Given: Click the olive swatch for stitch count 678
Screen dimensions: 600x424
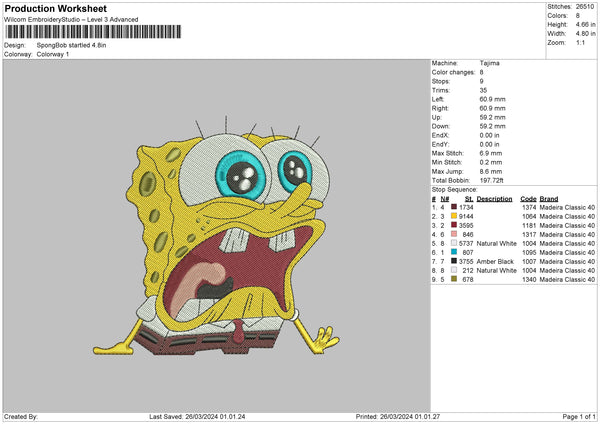Looking at the screenshot, I should pyautogui.click(x=454, y=279).
